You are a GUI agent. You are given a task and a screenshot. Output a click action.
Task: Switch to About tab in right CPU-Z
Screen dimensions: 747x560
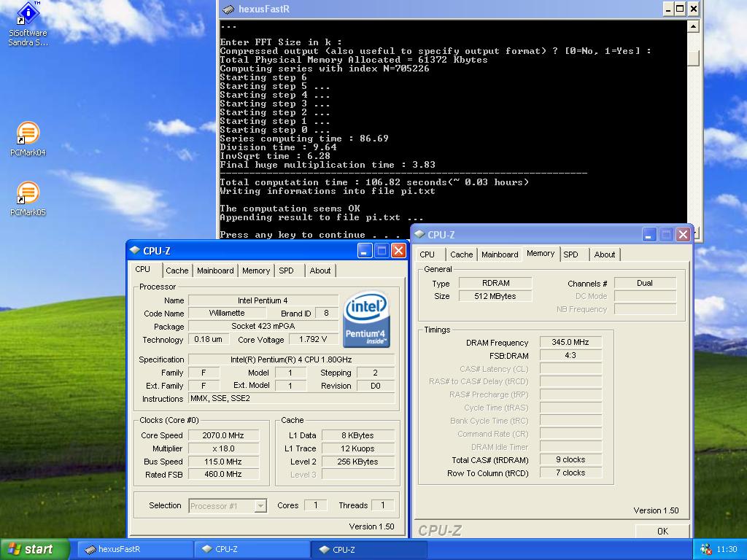tap(605, 254)
